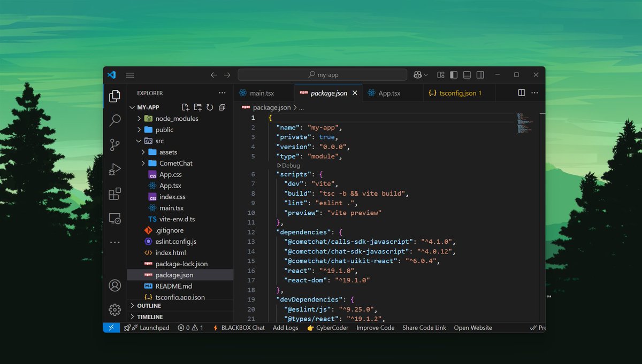Image resolution: width=642 pixels, height=364 pixels.
Task: Open the Explorer view in activity bar
Action: (x=114, y=96)
